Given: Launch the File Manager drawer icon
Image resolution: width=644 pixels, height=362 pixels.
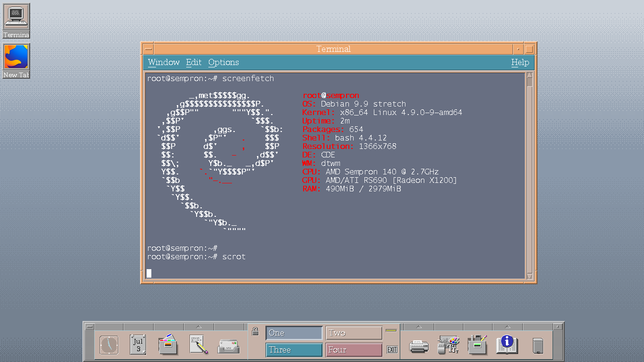Looking at the screenshot, I should point(168,345).
